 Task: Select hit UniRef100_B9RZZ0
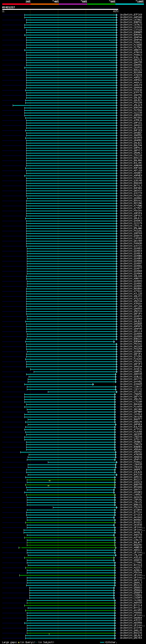click(131, 339)
